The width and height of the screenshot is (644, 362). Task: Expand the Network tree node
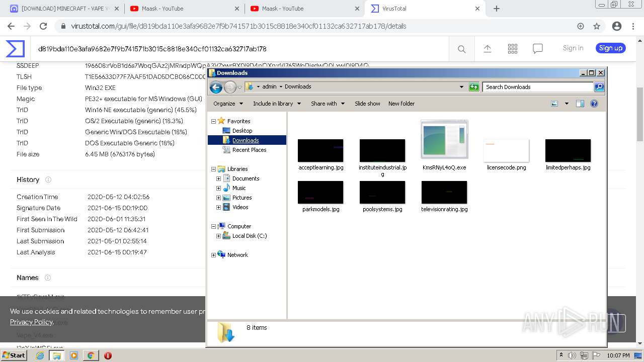(213, 255)
